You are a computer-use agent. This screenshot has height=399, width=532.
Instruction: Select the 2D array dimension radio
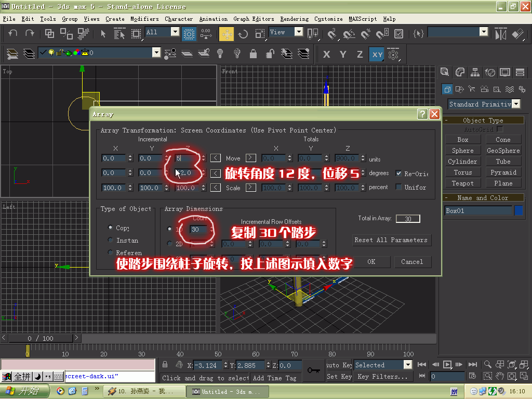pos(170,243)
